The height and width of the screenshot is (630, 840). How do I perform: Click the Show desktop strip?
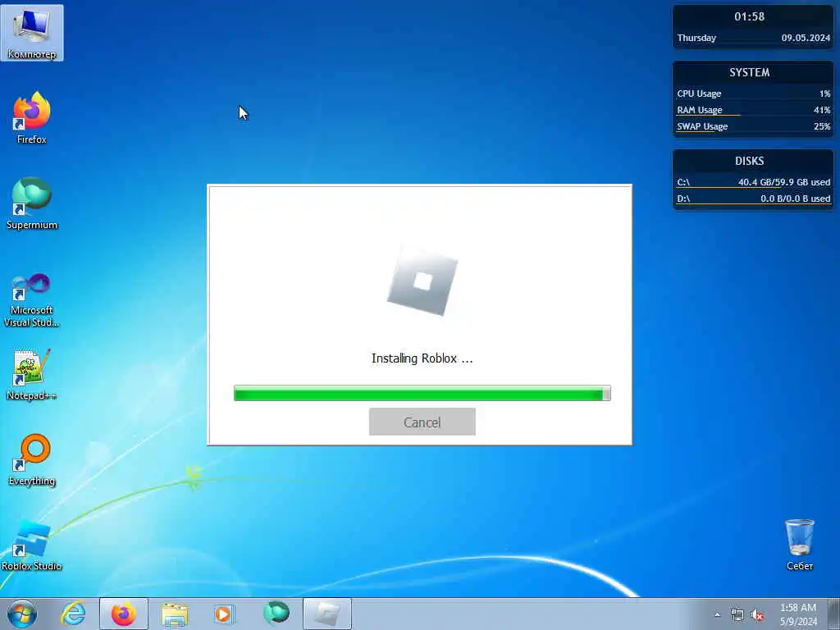tap(834, 614)
